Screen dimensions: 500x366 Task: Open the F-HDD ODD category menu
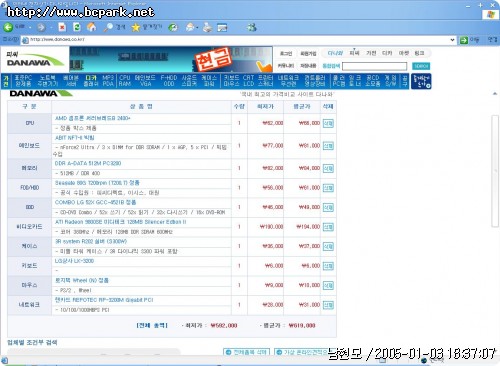(169, 81)
